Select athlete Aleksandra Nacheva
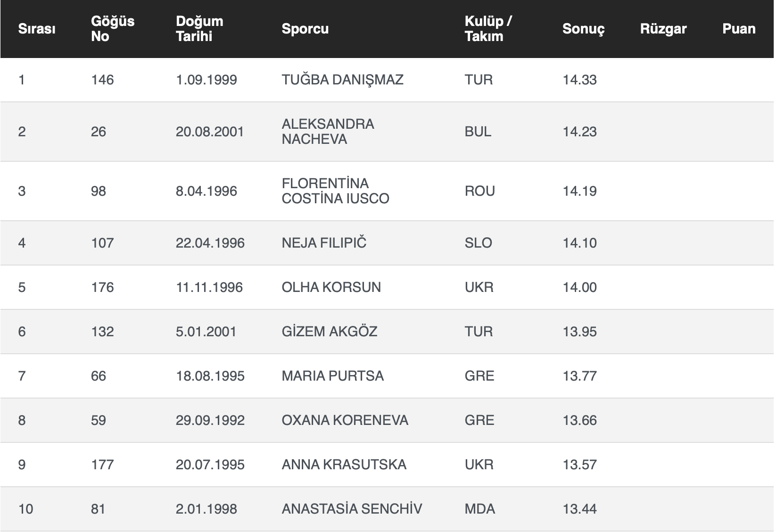The height and width of the screenshot is (532, 777). pos(328,132)
